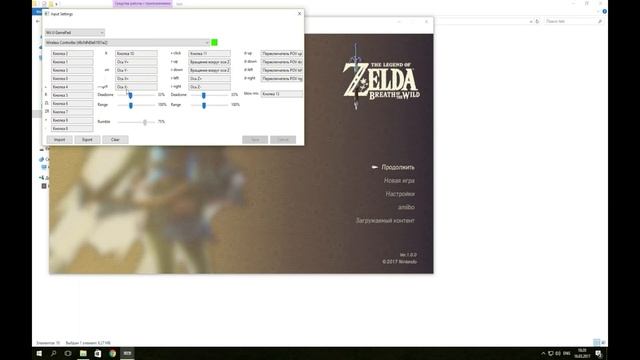Select amiibo in the Zelda menu
640x360 pixels.
[406, 207]
